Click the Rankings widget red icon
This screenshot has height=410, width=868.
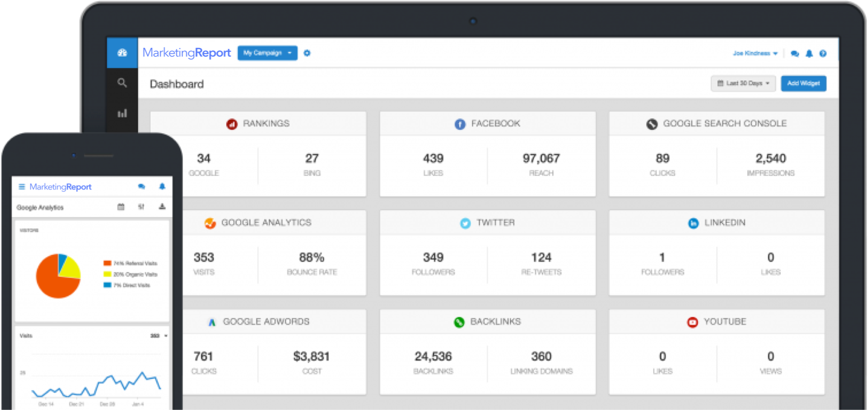232,124
